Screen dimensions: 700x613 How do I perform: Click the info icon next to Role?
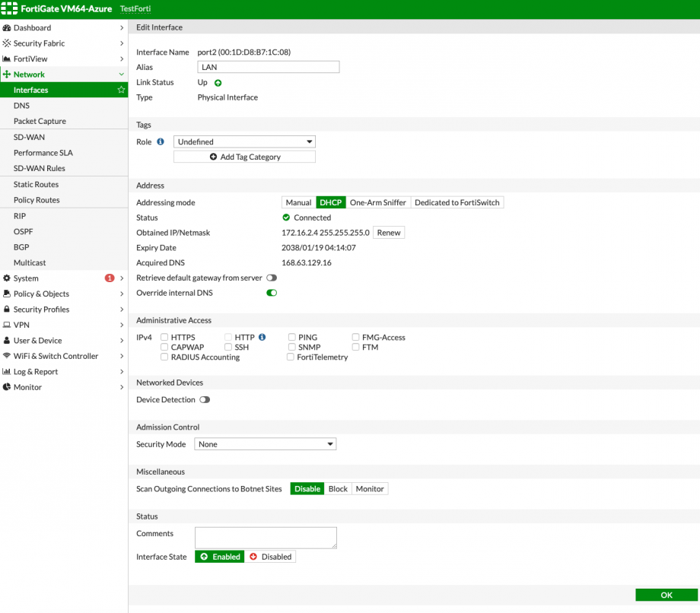(x=159, y=141)
